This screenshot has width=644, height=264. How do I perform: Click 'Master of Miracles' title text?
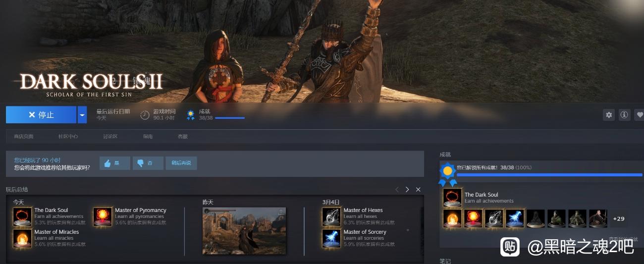56,232
